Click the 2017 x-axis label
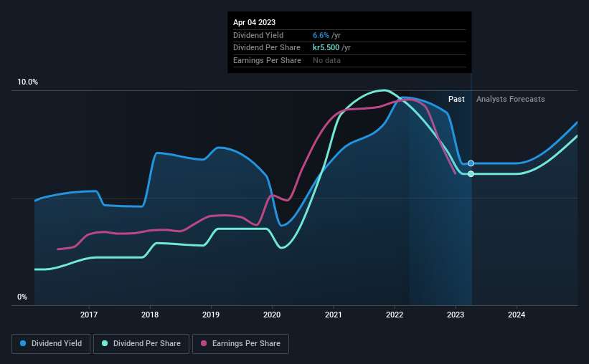Screen dimensions: 589x364 point(89,315)
